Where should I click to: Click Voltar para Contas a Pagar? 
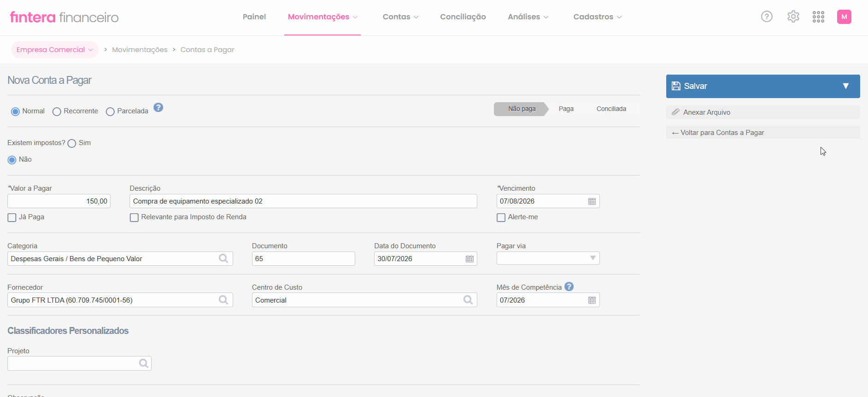tap(763, 133)
